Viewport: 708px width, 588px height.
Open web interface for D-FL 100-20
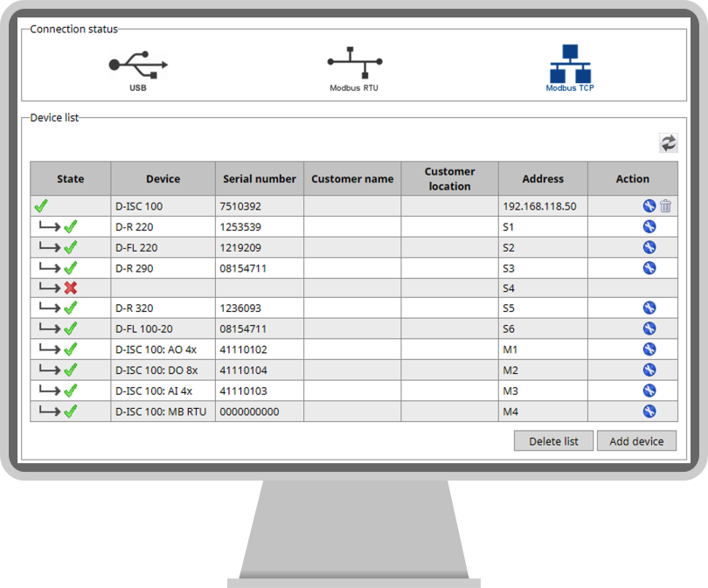649,328
